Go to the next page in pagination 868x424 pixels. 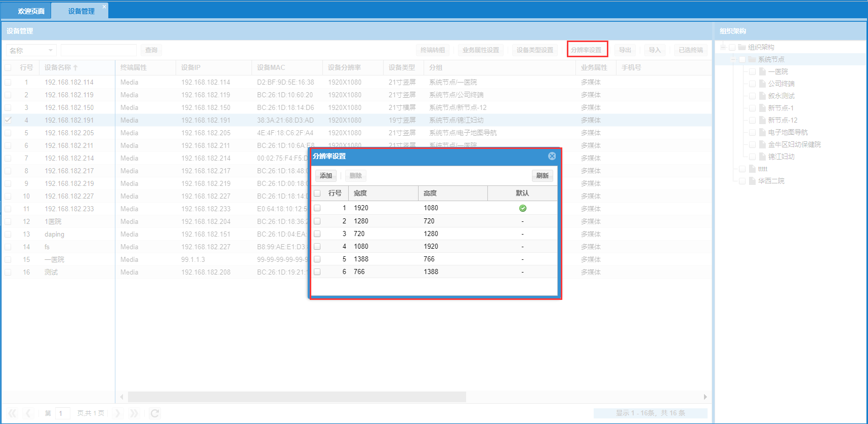[117, 413]
